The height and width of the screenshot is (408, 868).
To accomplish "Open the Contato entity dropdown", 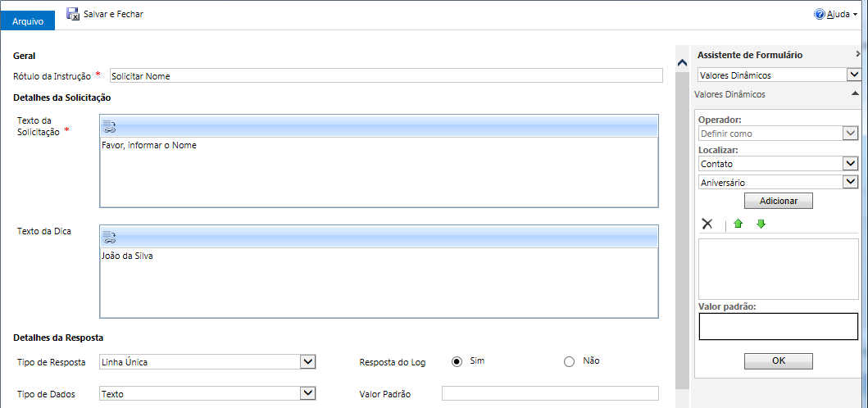I will click(x=850, y=163).
